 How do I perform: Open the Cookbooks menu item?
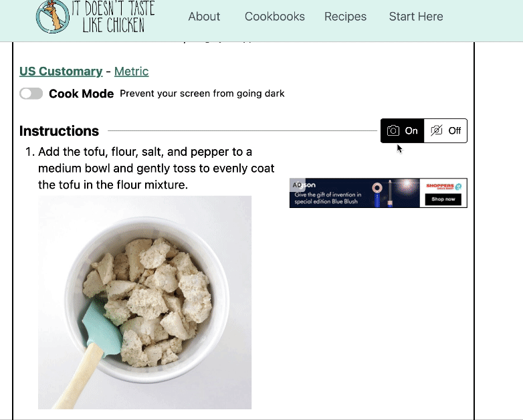274,16
